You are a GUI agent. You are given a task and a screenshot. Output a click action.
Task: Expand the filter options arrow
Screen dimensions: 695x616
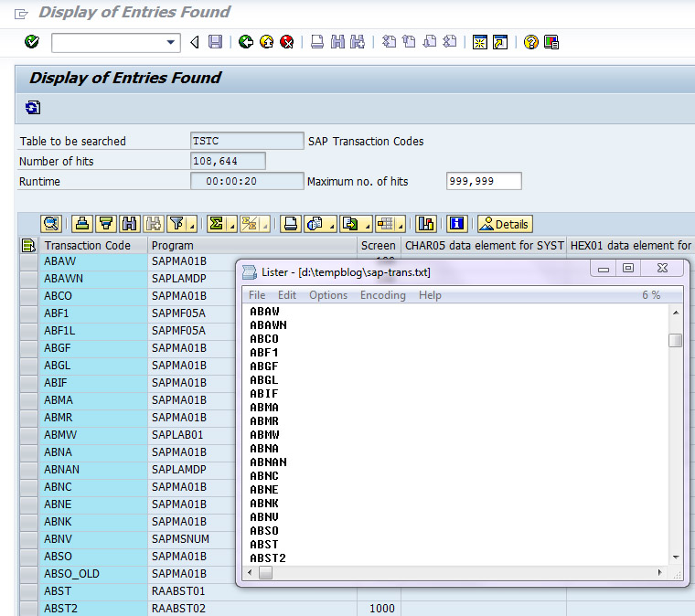click(x=192, y=225)
